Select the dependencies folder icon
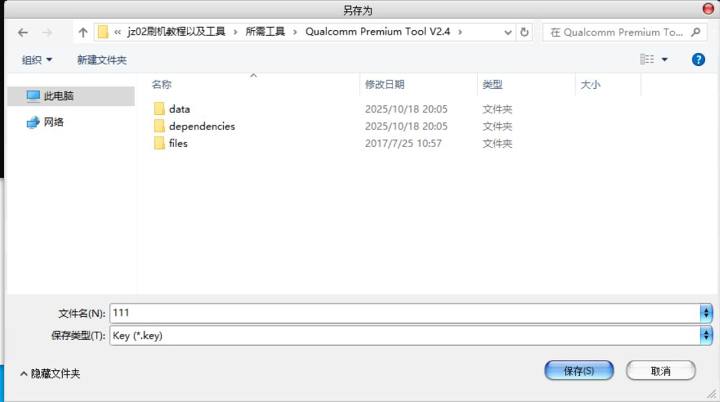This screenshot has width=720, height=402. coord(159,126)
